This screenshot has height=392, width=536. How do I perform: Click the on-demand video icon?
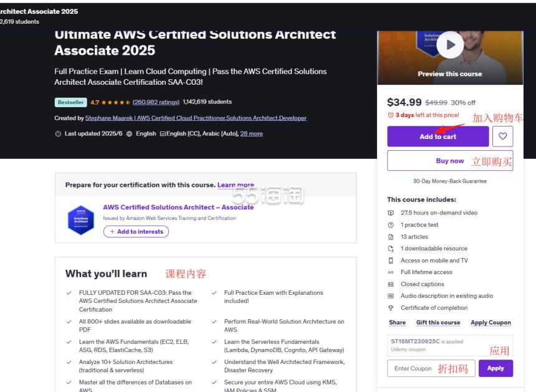(x=391, y=213)
